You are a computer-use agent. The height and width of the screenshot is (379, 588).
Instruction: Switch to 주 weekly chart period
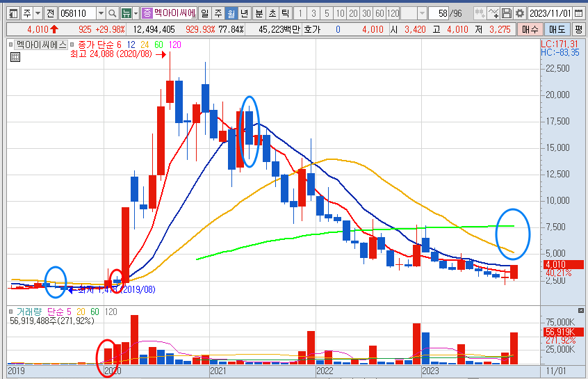click(x=218, y=14)
